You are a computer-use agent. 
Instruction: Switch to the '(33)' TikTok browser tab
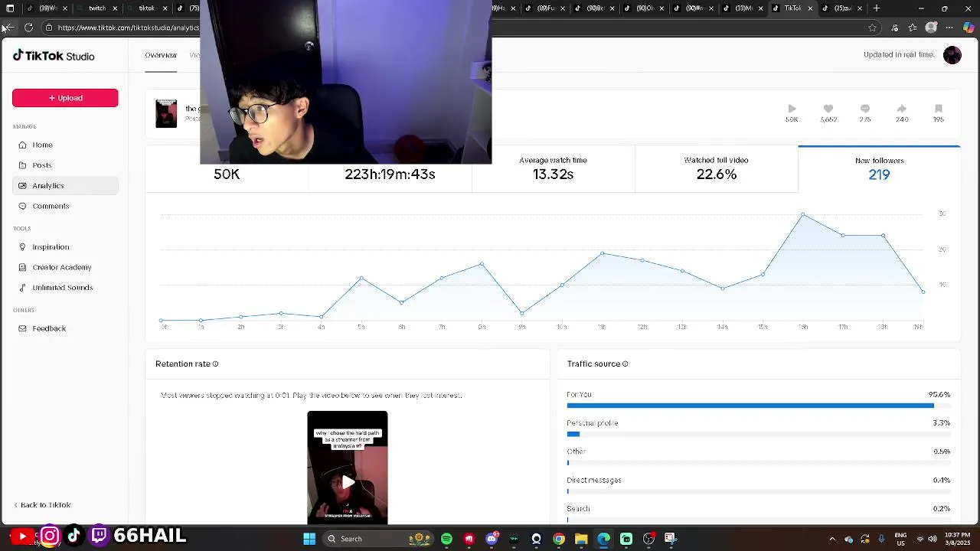[743, 8]
